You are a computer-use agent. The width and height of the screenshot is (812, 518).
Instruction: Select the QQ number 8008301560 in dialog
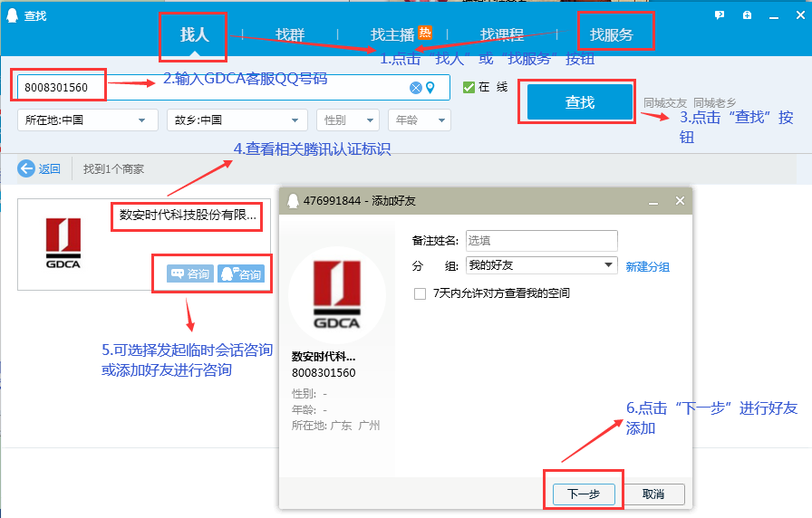click(324, 372)
